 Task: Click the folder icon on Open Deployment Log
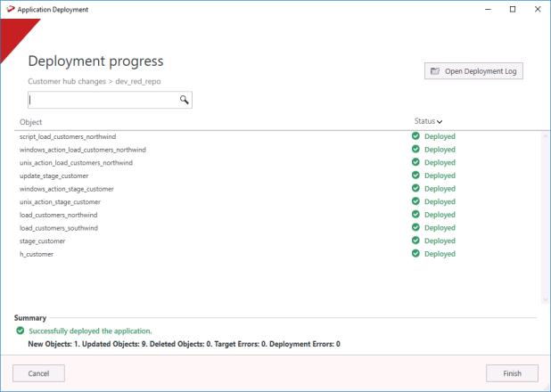point(435,71)
